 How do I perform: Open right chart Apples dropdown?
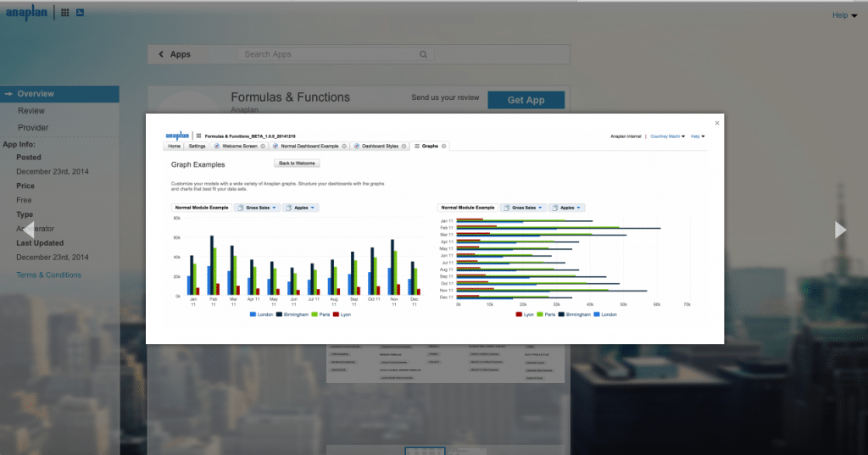[x=567, y=208]
